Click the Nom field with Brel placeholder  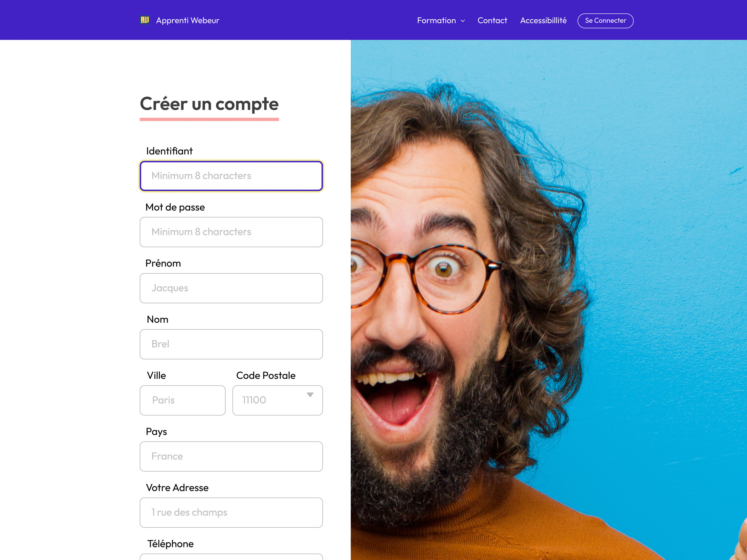(x=231, y=344)
